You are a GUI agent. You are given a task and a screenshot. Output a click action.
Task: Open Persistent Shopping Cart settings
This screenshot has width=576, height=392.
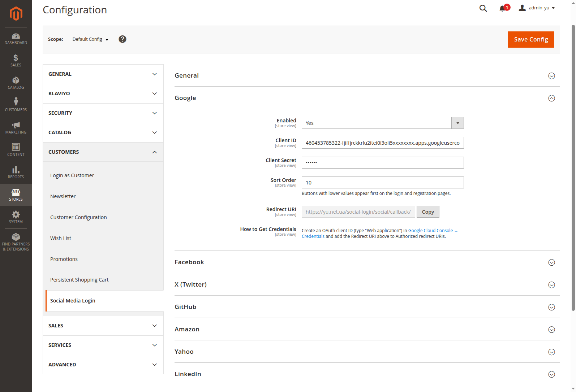coord(79,280)
